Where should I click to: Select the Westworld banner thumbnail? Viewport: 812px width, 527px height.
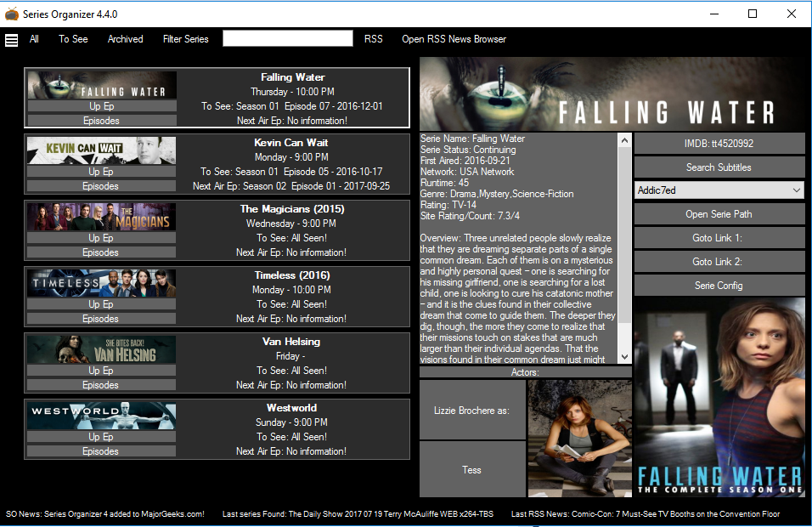(x=102, y=416)
